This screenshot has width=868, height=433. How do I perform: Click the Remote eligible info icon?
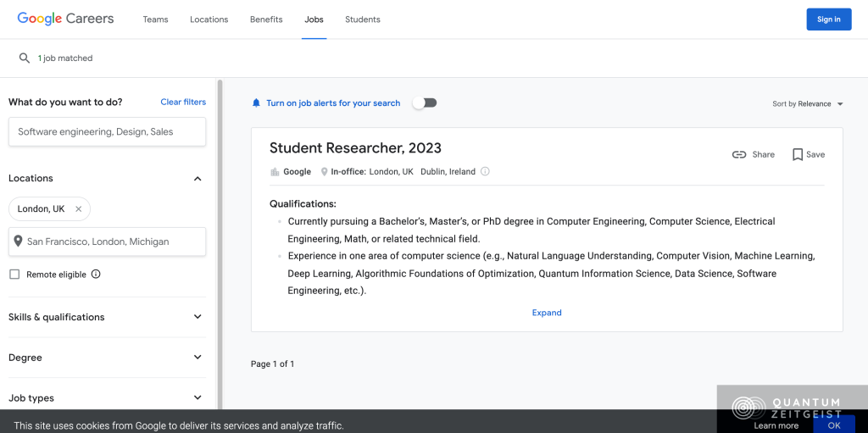[96, 275]
